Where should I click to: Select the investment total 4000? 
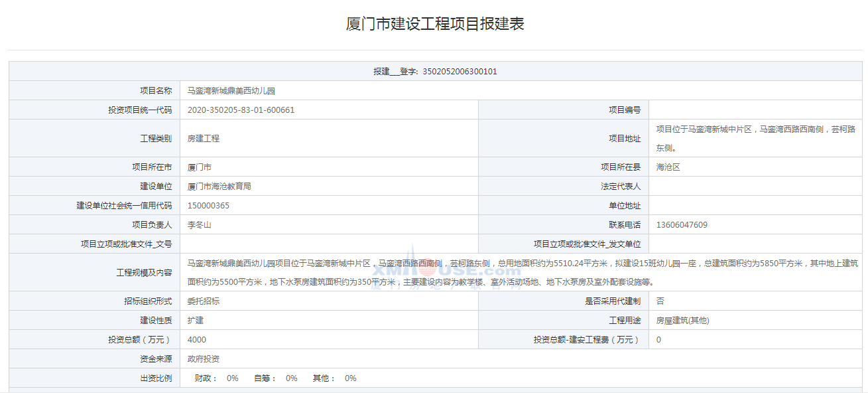click(197, 340)
